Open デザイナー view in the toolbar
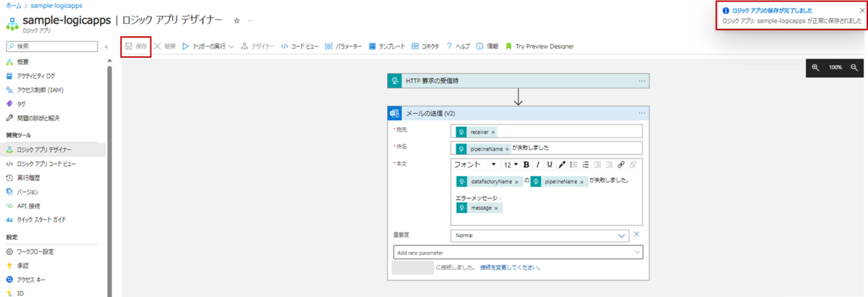The width and height of the screenshot is (868, 297). [x=258, y=46]
